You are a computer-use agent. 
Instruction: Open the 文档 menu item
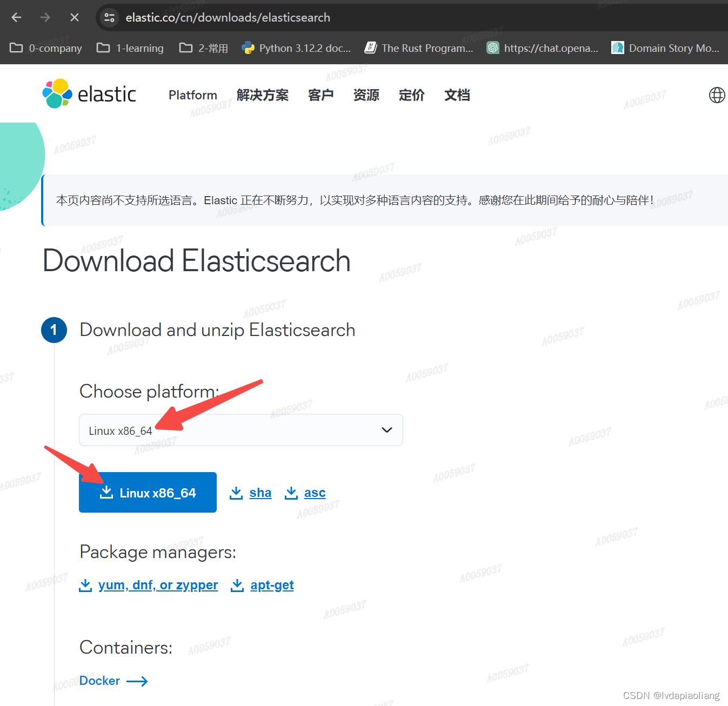click(x=456, y=95)
